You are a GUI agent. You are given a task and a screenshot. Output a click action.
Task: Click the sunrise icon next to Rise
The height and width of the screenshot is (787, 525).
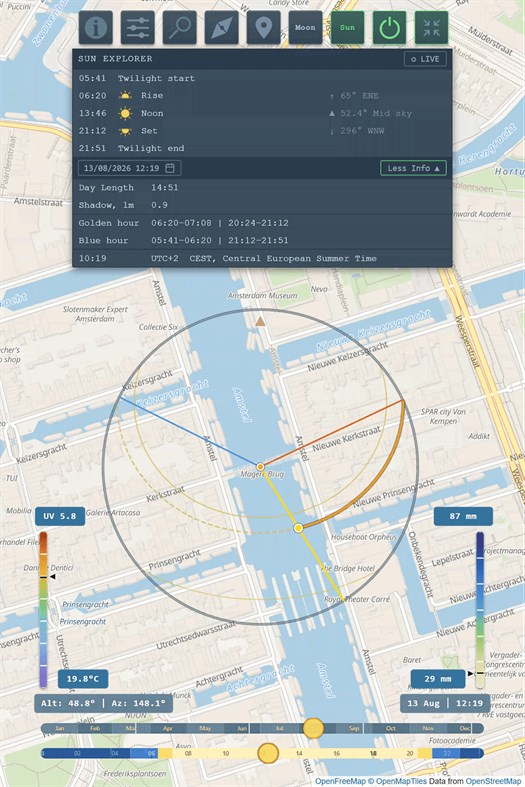tap(125, 95)
